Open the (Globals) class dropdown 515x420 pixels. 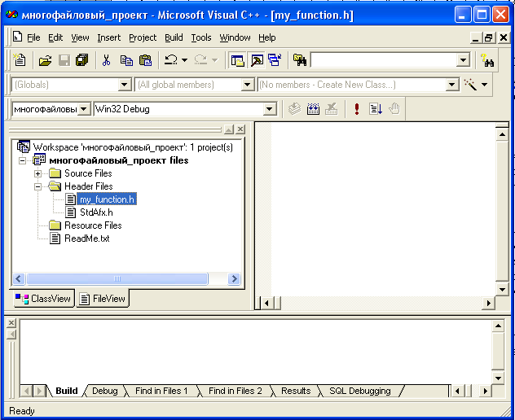(125, 85)
